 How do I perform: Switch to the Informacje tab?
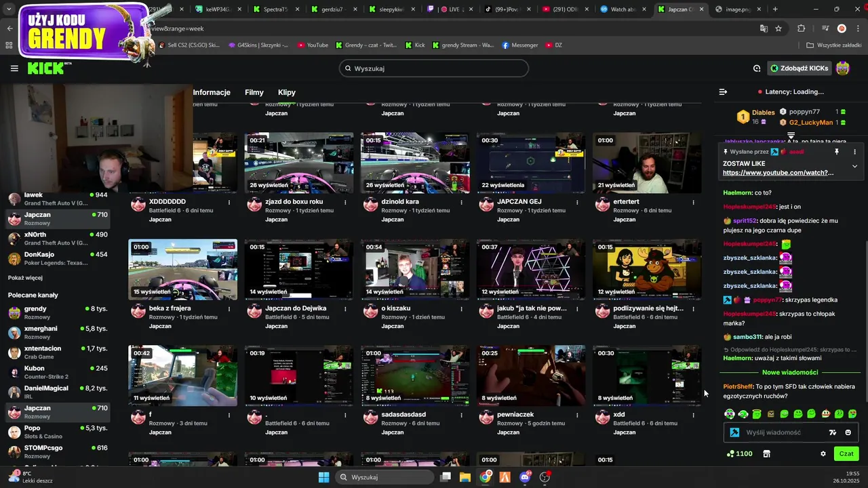tap(212, 92)
